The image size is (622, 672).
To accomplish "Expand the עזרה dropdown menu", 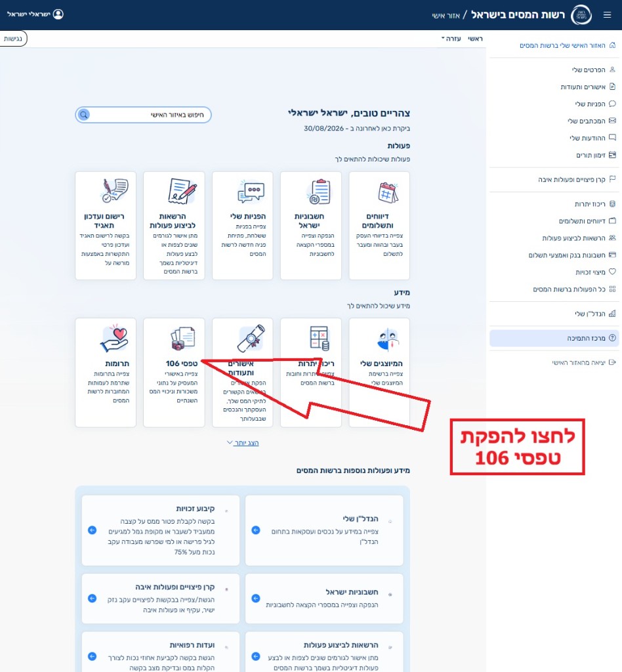I will [451, 39].
